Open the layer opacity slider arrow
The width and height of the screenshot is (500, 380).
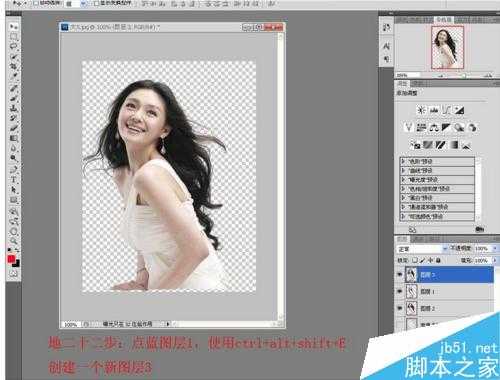pos(494,249)
